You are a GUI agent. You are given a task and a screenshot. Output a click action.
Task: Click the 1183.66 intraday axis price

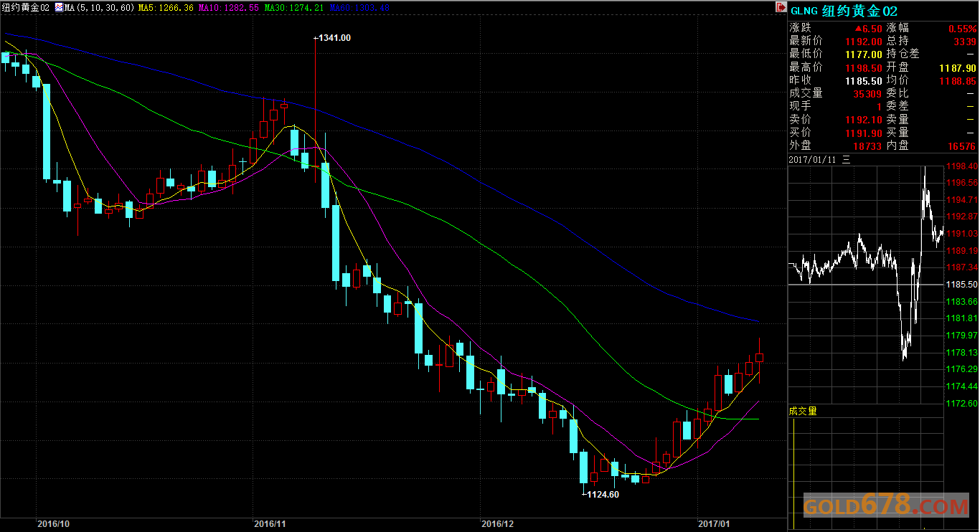(962, 301)
